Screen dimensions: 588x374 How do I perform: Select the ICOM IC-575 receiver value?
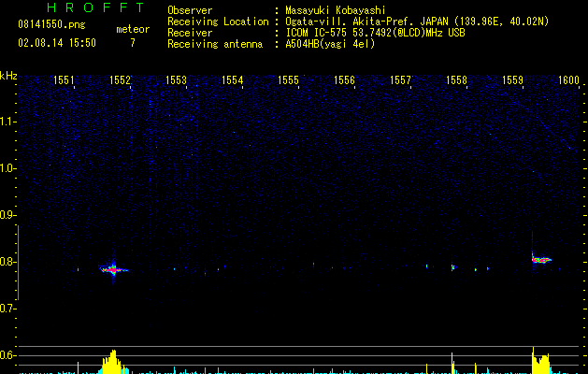(376, 33)
